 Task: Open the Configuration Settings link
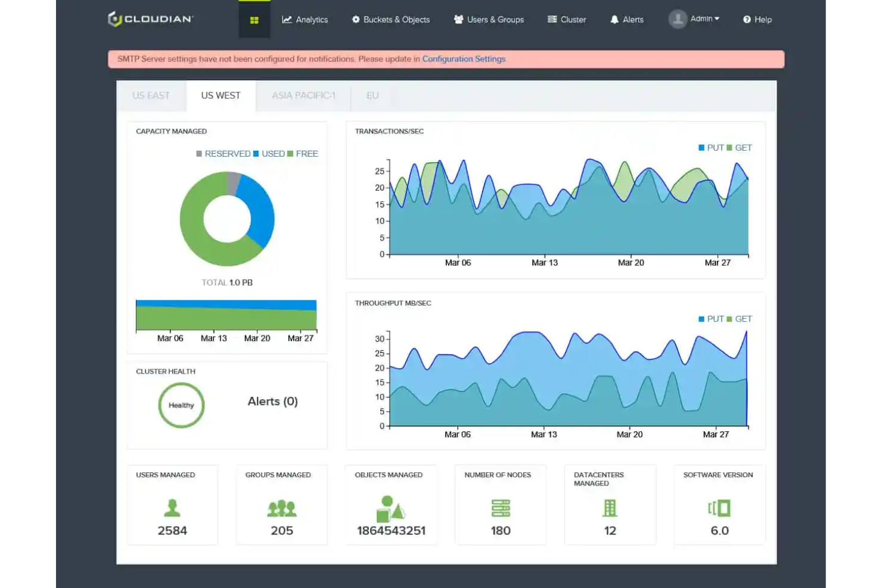[x=464, y=59]
